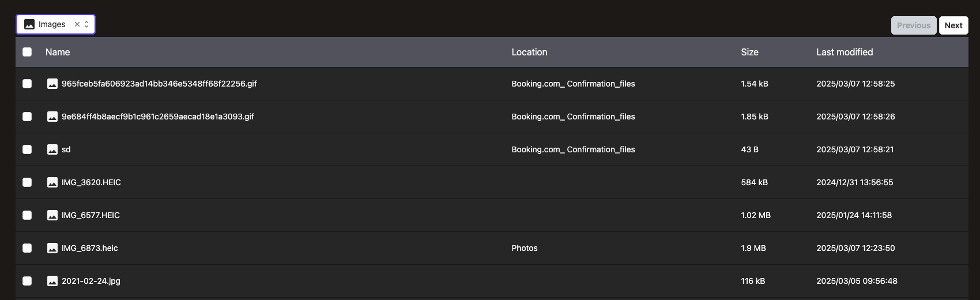980x300 pixels.
Task: Click the icon for 9e684ff4b8aecf9b gif file
Action: click(52, 117)
